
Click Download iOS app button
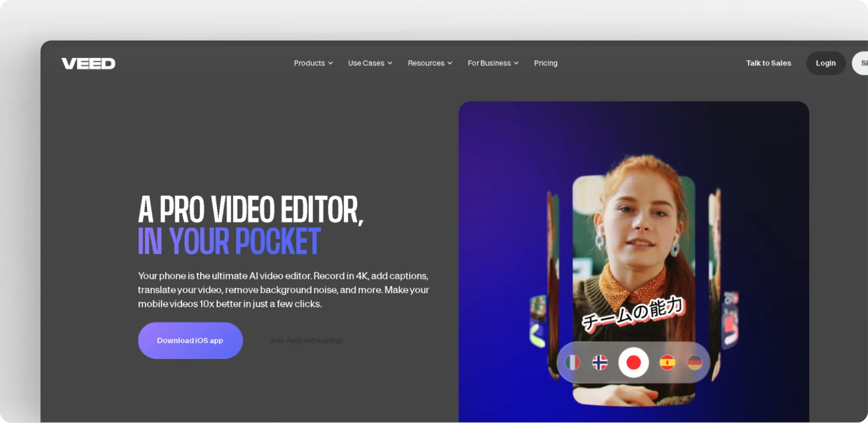(190, 341)
